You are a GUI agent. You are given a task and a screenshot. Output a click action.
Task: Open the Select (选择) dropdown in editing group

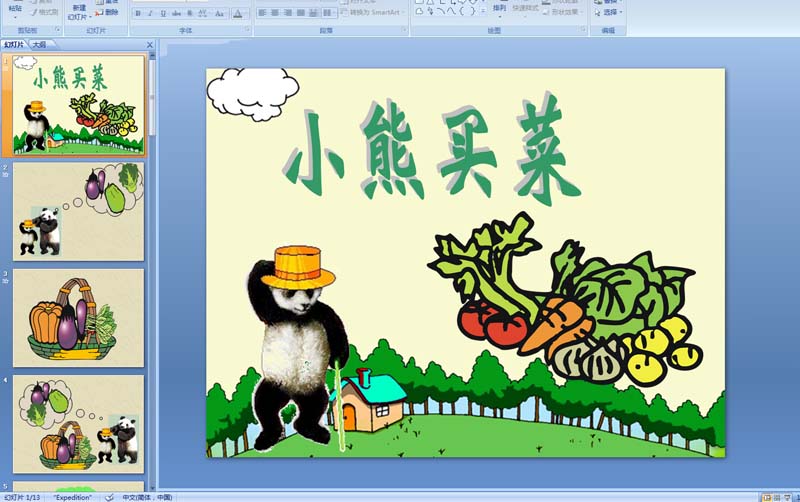point(609,12)
